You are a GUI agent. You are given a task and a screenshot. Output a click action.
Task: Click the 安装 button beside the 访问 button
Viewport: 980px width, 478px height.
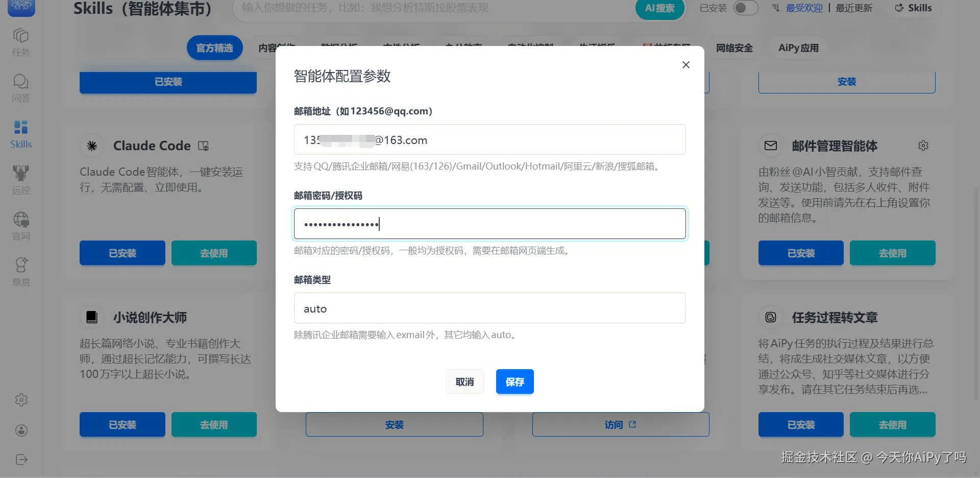(394, 424)
